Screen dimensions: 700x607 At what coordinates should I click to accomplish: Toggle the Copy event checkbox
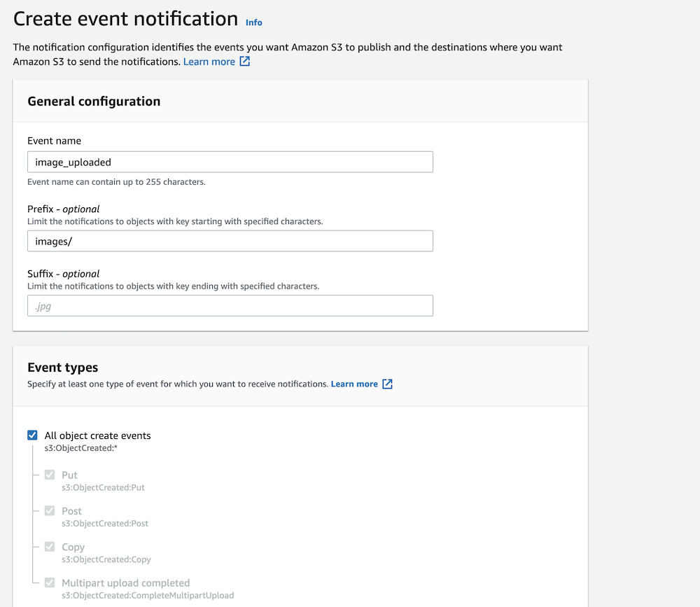point(49,546)
